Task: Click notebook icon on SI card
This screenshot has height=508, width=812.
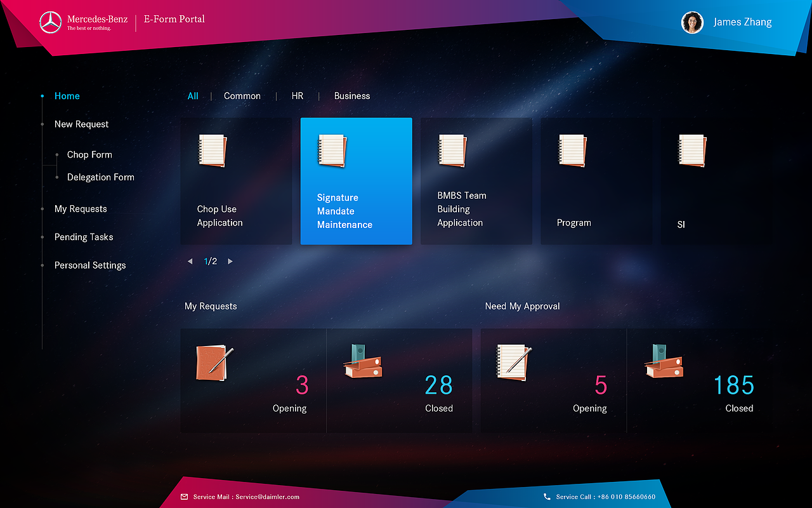Action: click(x=692, y=150)
